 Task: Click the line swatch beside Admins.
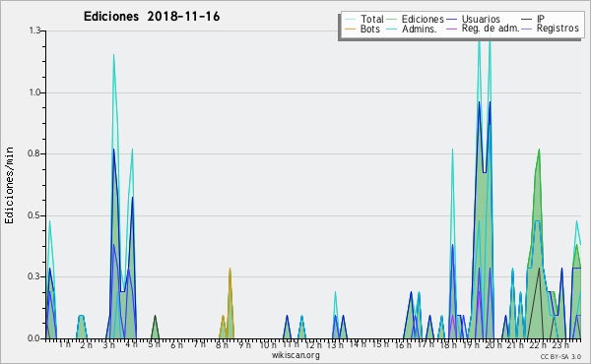(392, 29)
